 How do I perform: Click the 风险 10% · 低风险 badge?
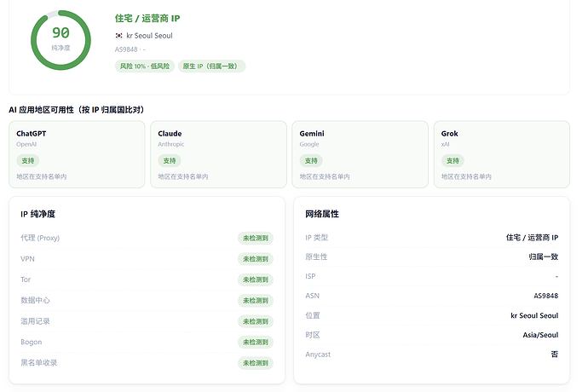tap(144, 66)
